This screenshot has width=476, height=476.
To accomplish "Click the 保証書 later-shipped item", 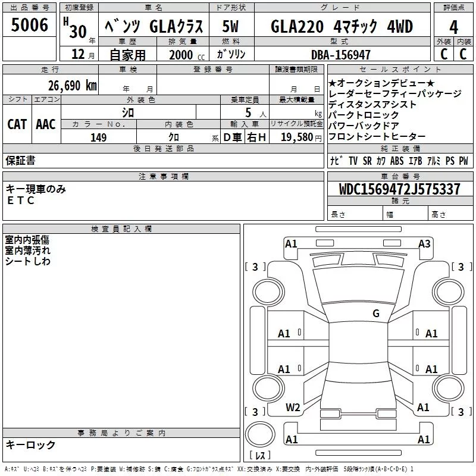I will [x=20, y=160].
